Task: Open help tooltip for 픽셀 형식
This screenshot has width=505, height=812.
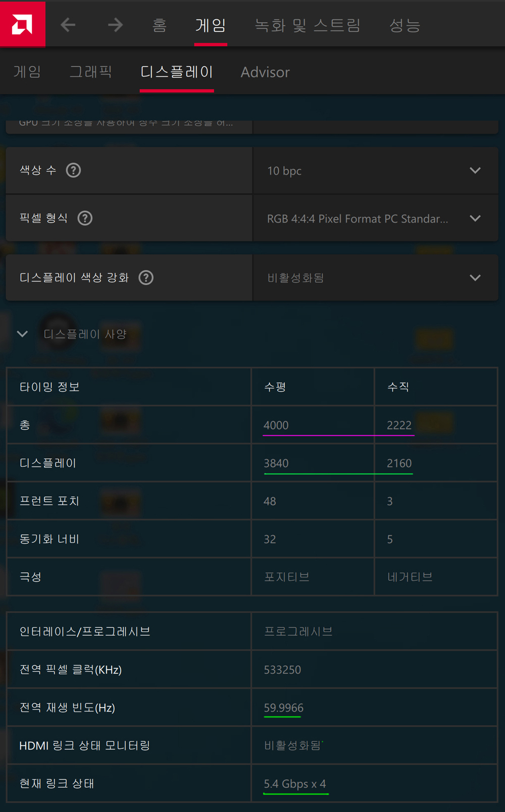Action: point(85,218)
